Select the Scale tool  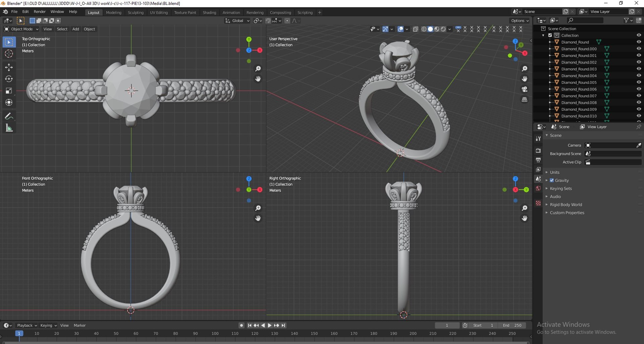(x=9, y=91)
